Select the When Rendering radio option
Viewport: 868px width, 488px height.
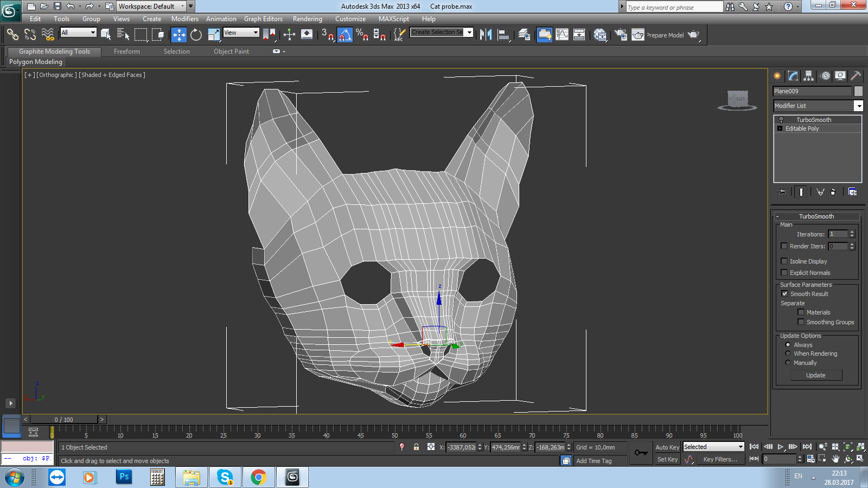click(788, 354)
